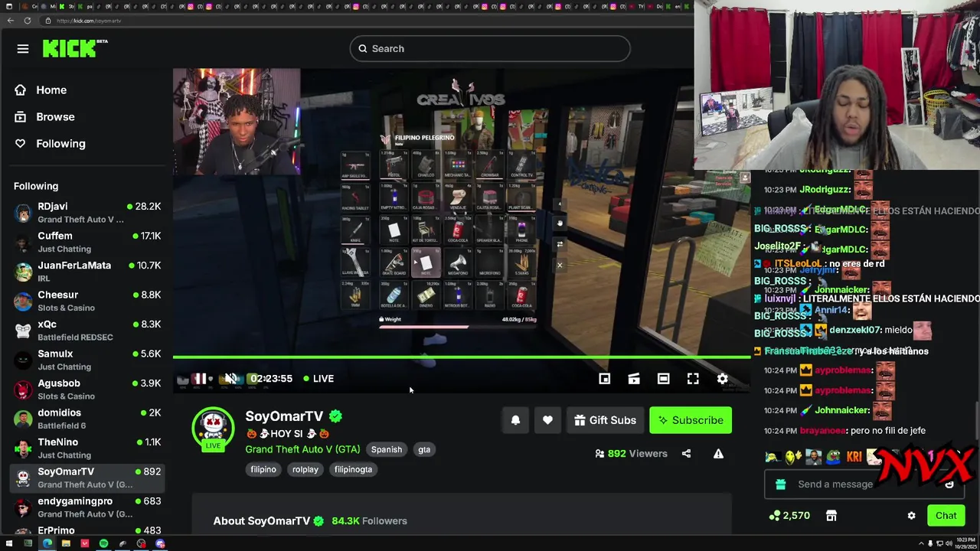This screenshot has width=980, height=551.
Task: Open SoyOmarTV channel avatar
Action: (x=213, y=428)
